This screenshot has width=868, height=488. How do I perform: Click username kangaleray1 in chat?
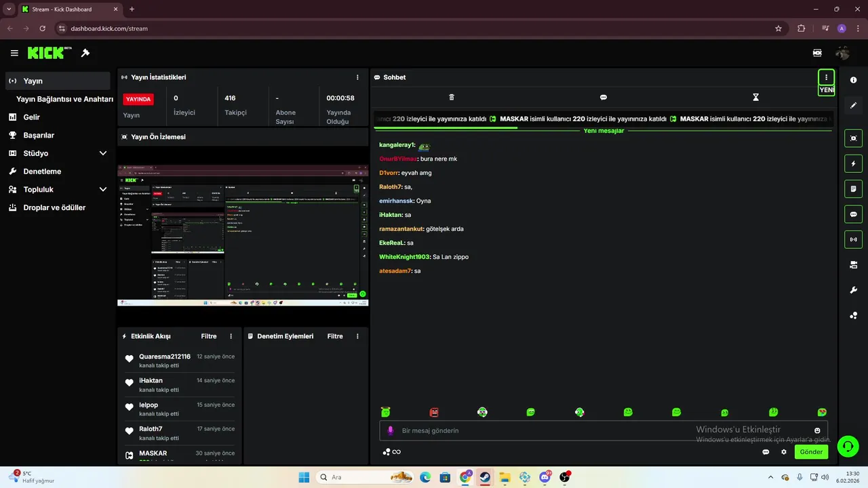[397, 145]
